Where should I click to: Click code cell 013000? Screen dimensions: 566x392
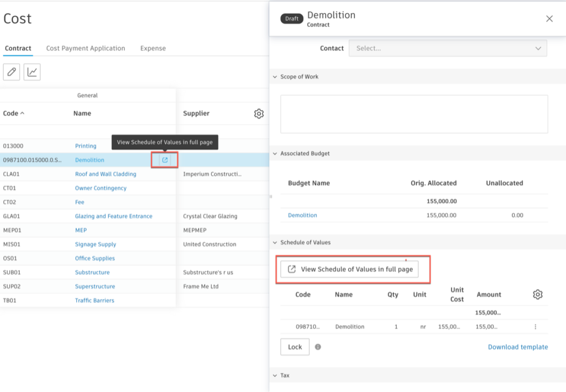pos(13,146)
